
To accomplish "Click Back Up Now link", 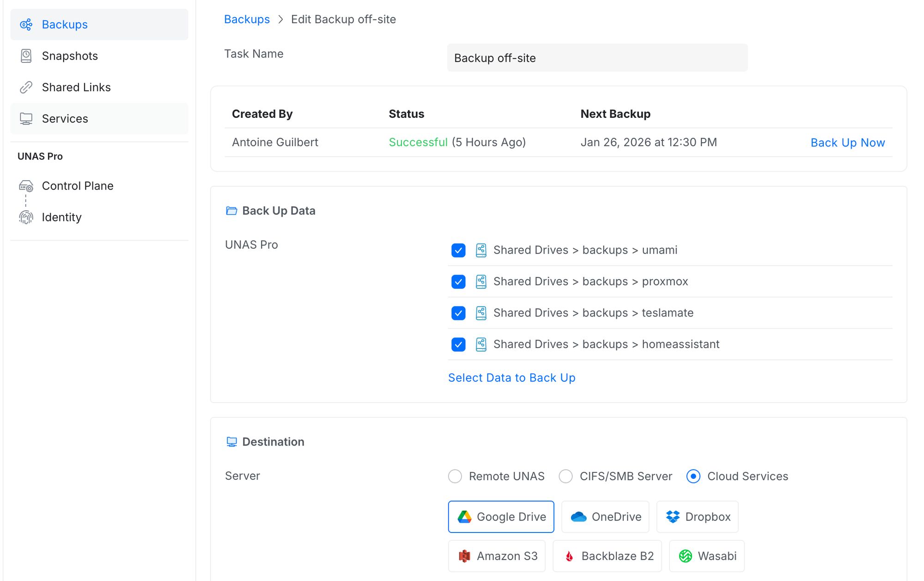I will (x=847, y=143).
